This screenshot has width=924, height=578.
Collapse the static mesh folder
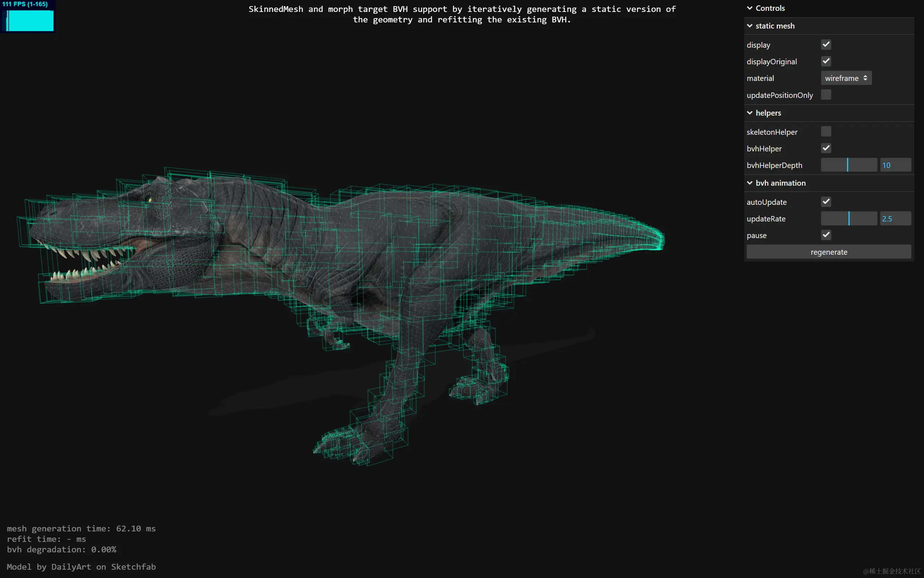pos(829,26)
